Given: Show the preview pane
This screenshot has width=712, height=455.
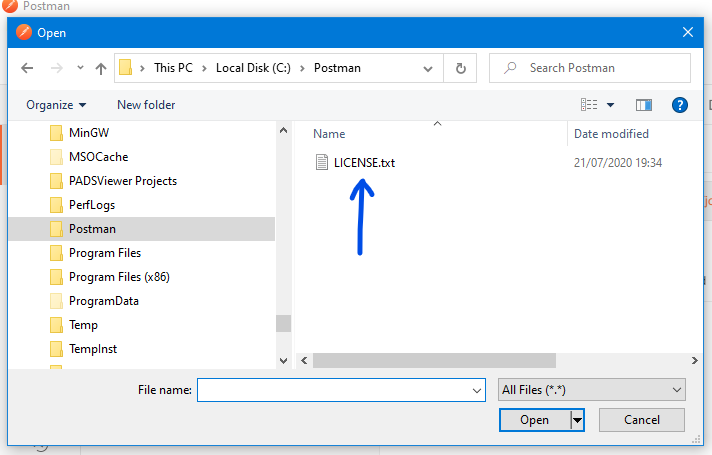Looking at the screenshot, I should pos(643,105).
